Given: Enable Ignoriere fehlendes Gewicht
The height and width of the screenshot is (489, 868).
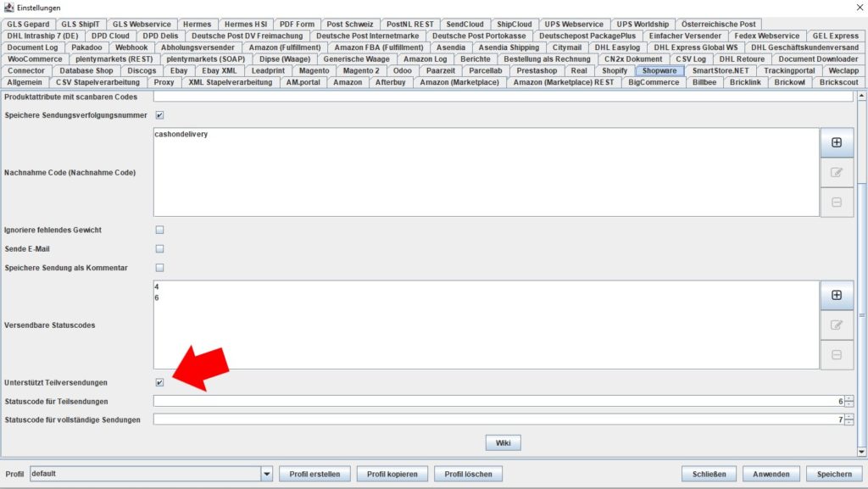Looking at the screenshot, I should pyautogui.click(x=159, y=230).
